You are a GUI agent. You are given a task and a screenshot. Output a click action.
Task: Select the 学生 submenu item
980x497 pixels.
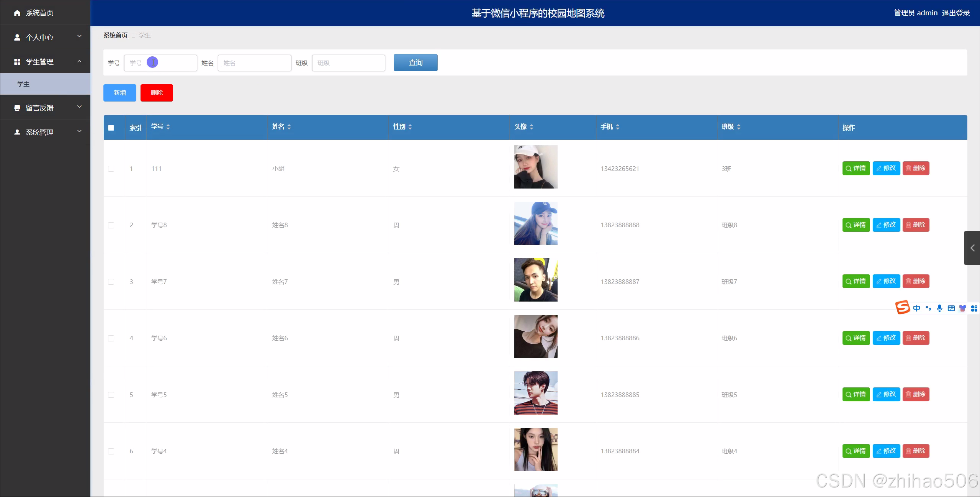point(23,84)
